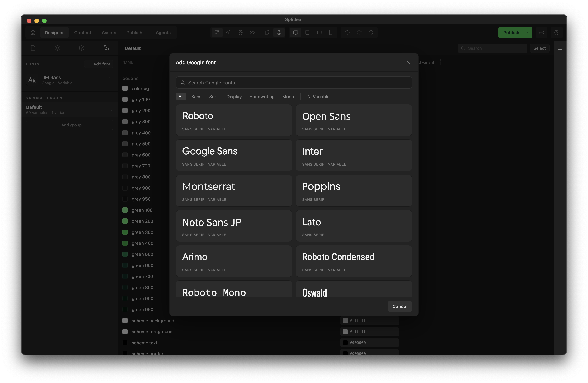Expand the Default variable group chevron
The width and height of the screenshot is (588, 383).
coord(111,110)
